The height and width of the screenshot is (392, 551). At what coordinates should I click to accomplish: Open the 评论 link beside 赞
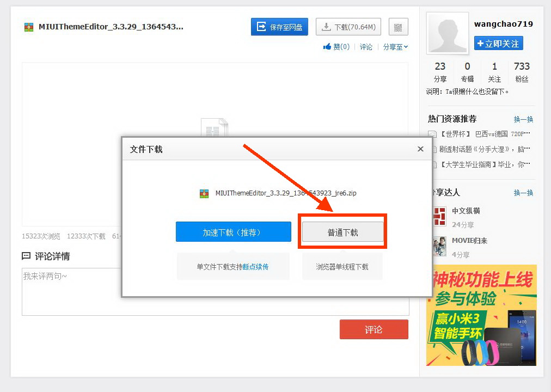pyautogui.click(x=366, y=47)
